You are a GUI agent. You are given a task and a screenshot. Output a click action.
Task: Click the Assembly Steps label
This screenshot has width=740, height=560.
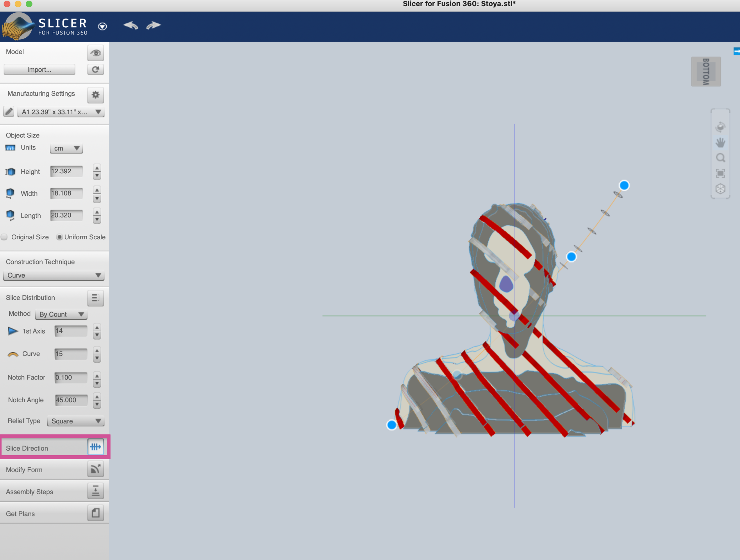pos(29,492)
